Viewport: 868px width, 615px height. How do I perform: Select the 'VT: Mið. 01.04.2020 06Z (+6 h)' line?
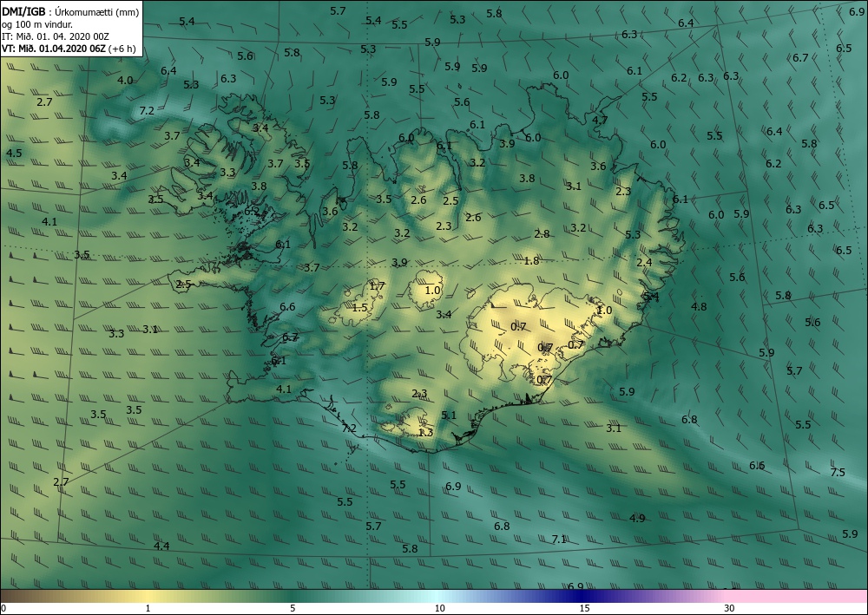pyautogui.click(x=69, y=48)
